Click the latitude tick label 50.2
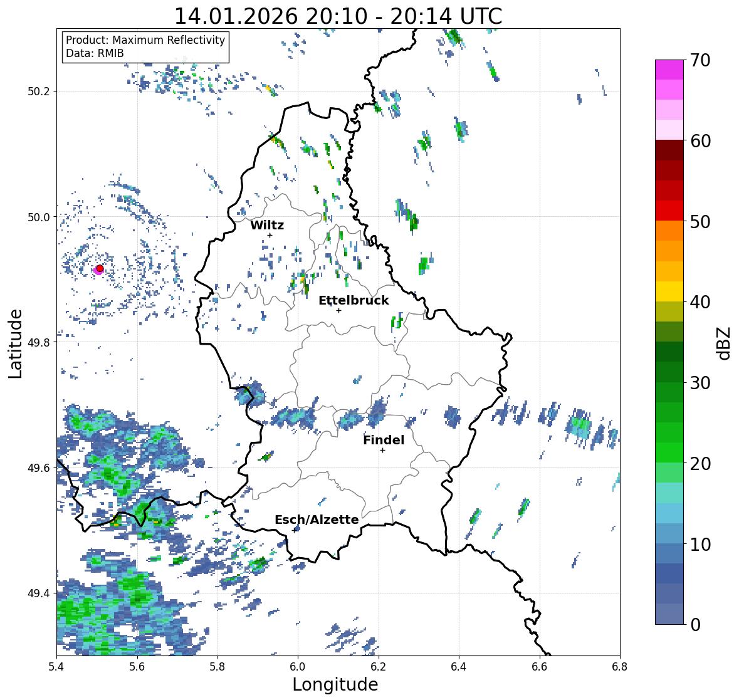 pos(39,91)
